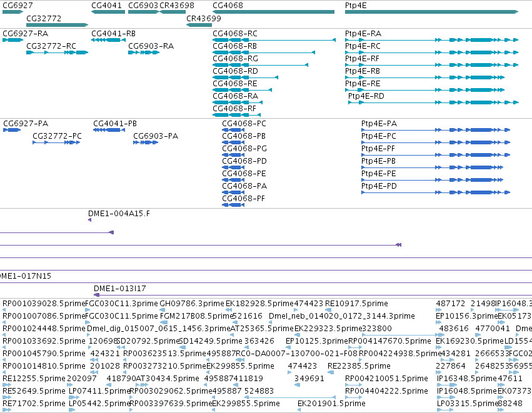
Task: Open protein CG4068-PF
Action: (233, 206)
